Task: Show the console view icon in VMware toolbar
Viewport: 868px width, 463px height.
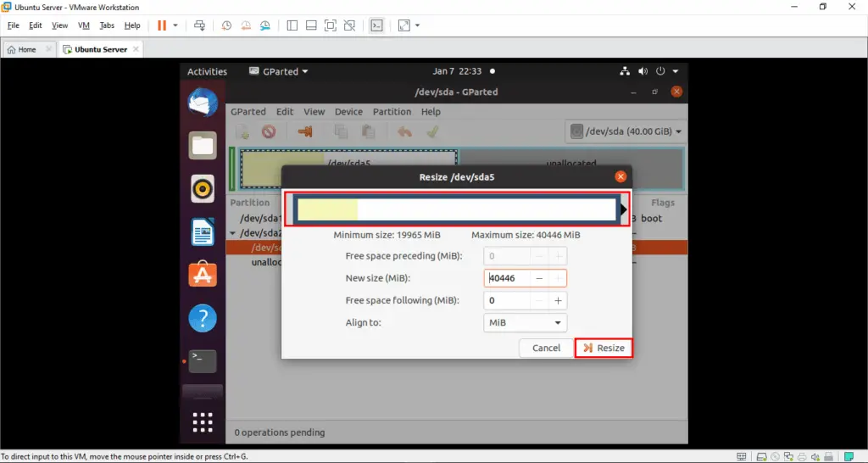Action: (376, 25)
